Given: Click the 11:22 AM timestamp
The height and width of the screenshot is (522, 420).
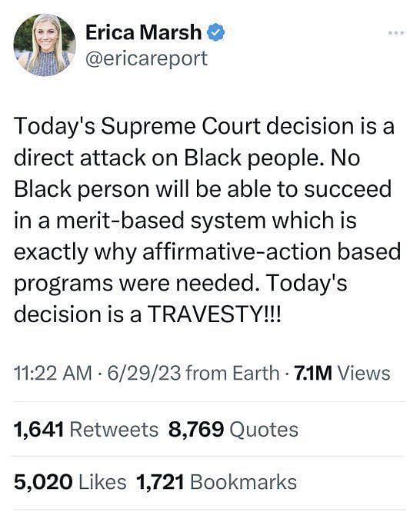Looking at the screenshot, I should click(x=52, y=373).
